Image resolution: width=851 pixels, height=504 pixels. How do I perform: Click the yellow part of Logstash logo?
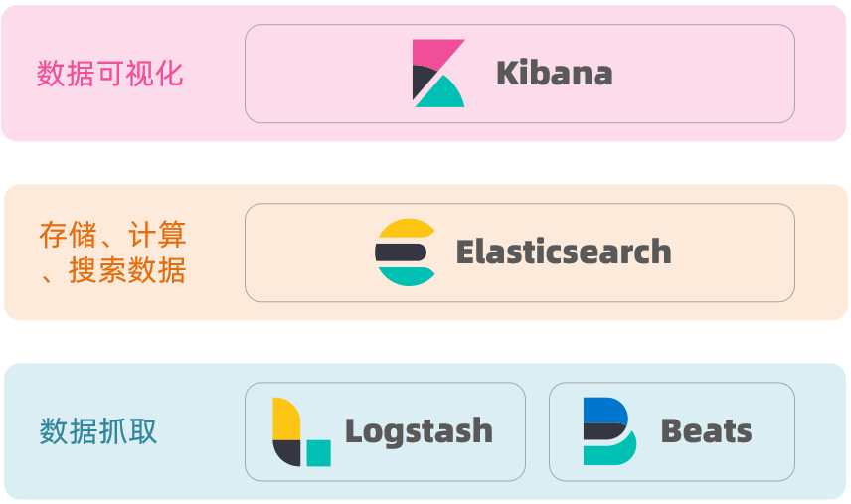283,416
